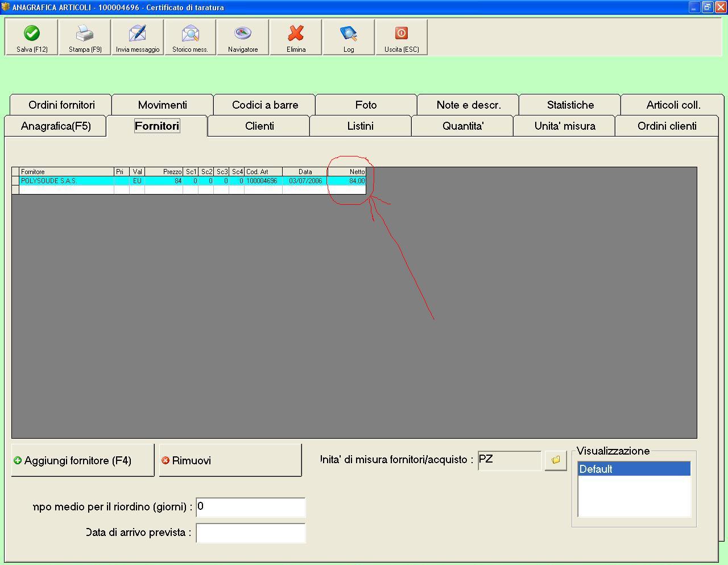Image resolution: width=728 pixels, height=565 pixels.
Task: Click the Data column header
Action: (x=305, y=172)
